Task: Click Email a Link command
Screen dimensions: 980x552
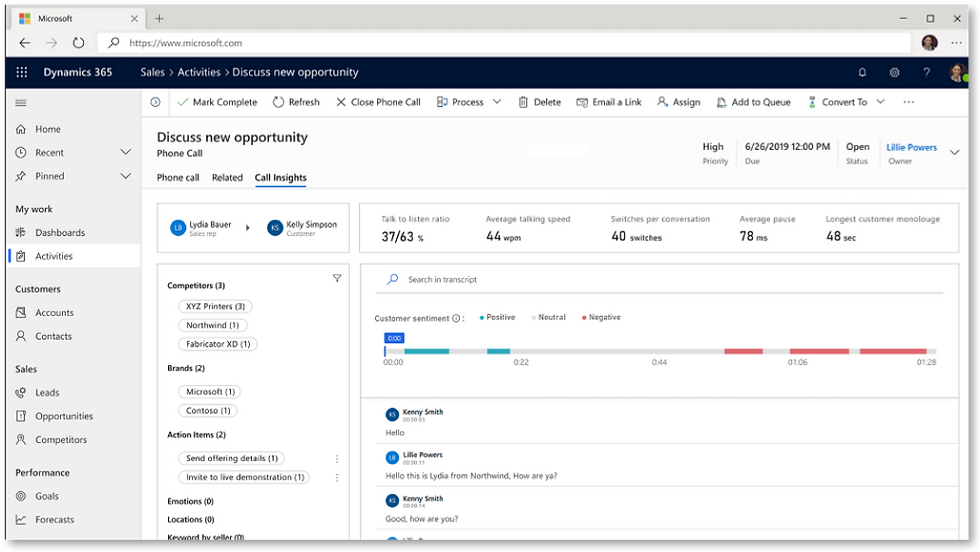Action: (609, 102)
